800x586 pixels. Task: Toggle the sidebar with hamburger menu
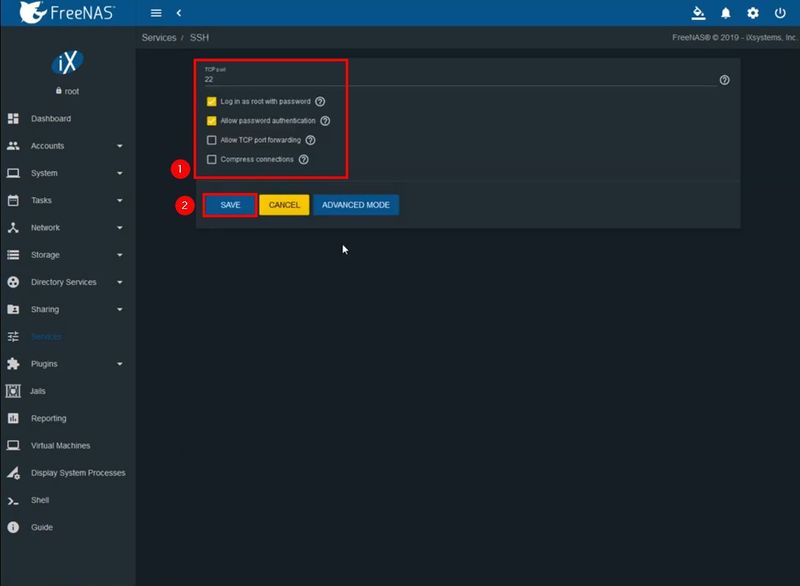(x=155, y=13)
